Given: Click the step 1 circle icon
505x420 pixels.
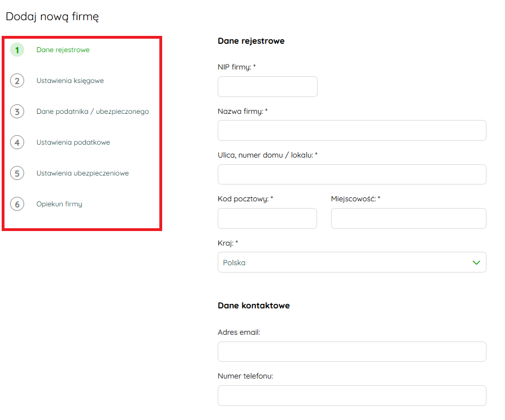Looking at the screenshot, I should (17, 50).
